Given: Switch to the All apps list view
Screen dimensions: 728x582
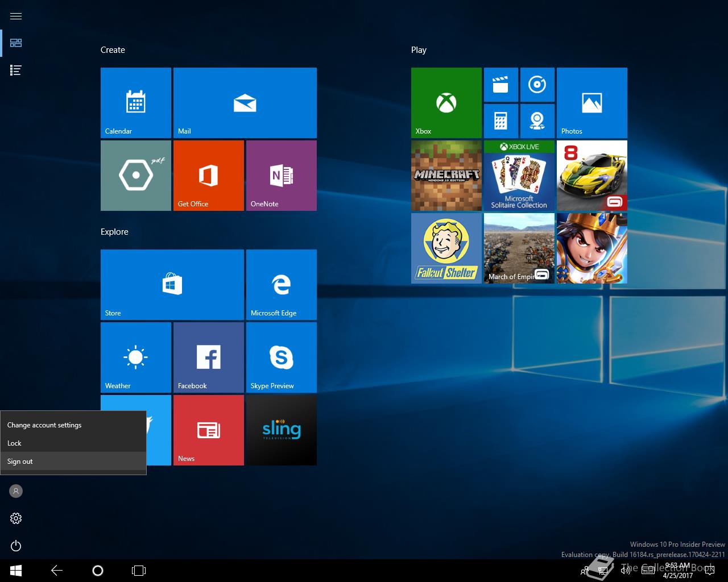Looking at the screenshot, I should (16, 70).
